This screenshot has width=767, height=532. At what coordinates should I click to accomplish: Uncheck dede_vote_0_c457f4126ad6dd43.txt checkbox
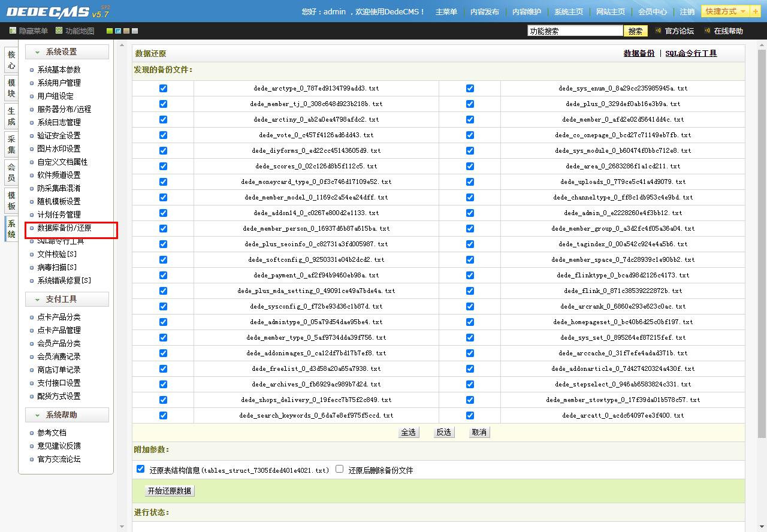click(163, 135)
